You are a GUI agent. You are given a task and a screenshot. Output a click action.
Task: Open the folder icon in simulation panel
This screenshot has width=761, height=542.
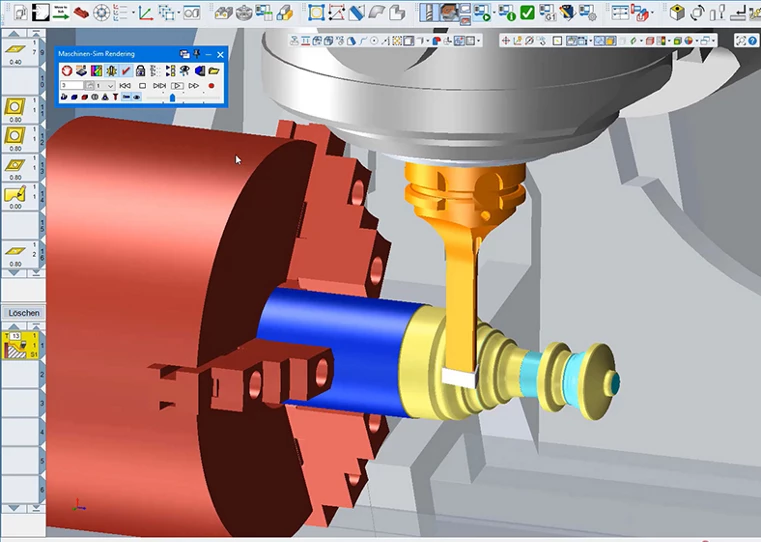click(214, 71)
